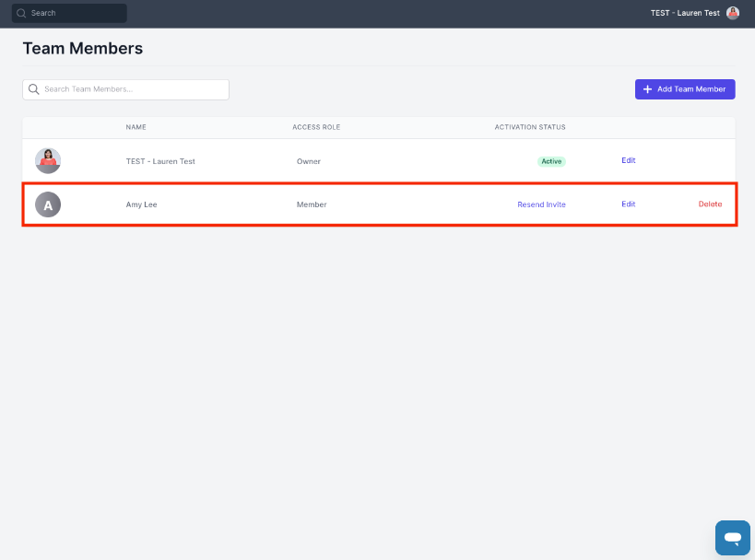This screenshot has width=755, height=560.
Task: Click the top bar Search field
Action: [69, 13]
